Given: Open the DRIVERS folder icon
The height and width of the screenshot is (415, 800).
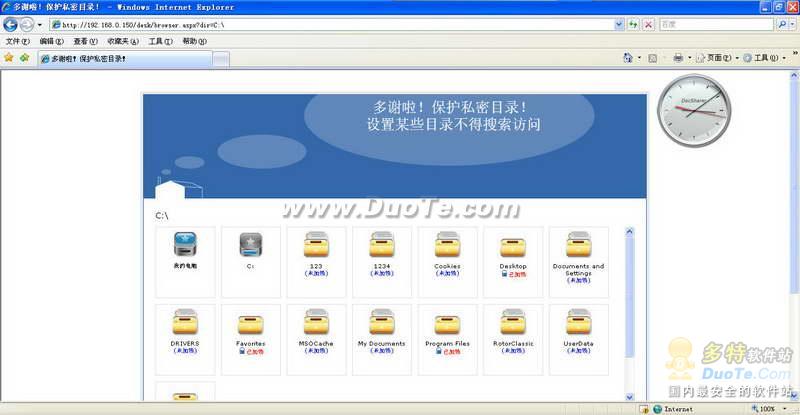Looking at the screenshot, I should [186, 323].
